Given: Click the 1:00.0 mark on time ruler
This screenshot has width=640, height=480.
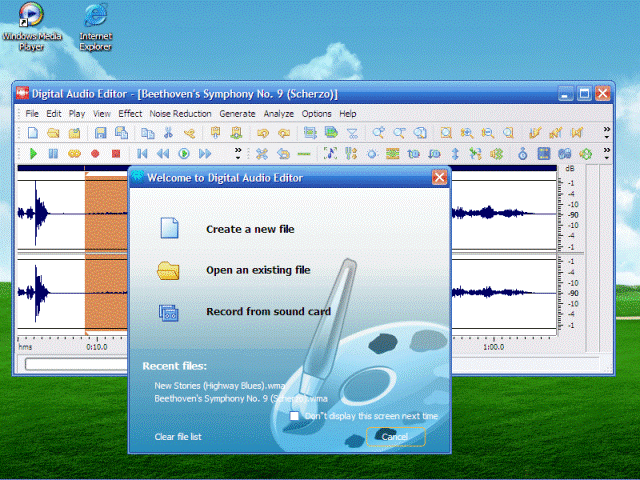Looking at the screenshot, I should tap(493, 347).
